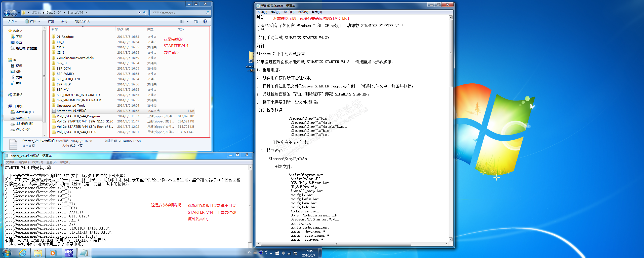
Task: Click the CH input language indicator
Action: coord(250,252)
